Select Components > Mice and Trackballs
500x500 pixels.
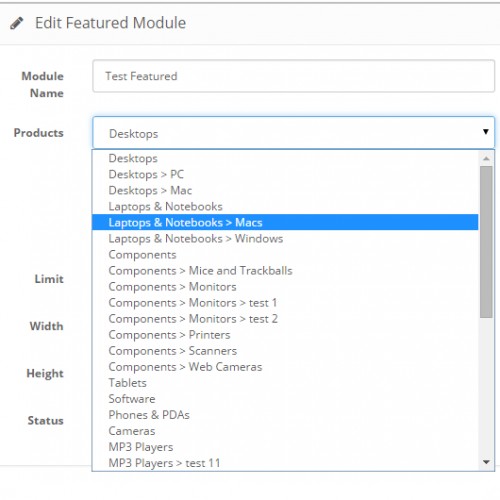coord(285,270)
